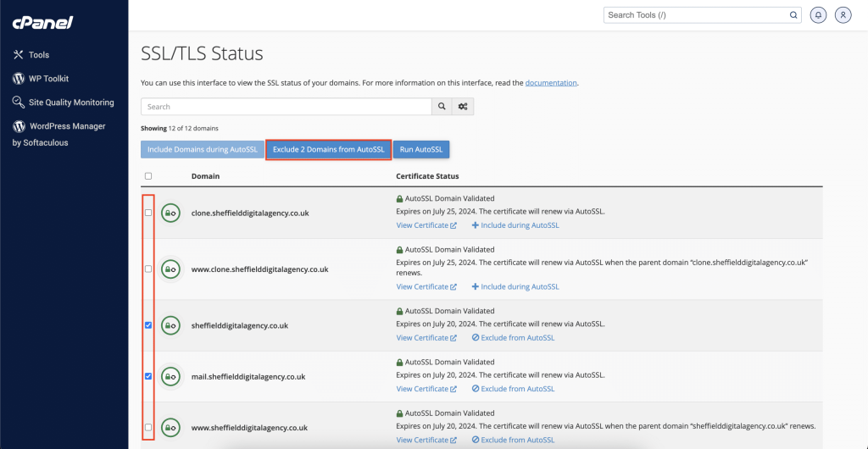Click the Tools wrench icon
The image size is (868, 449).
tap(19, 55)
